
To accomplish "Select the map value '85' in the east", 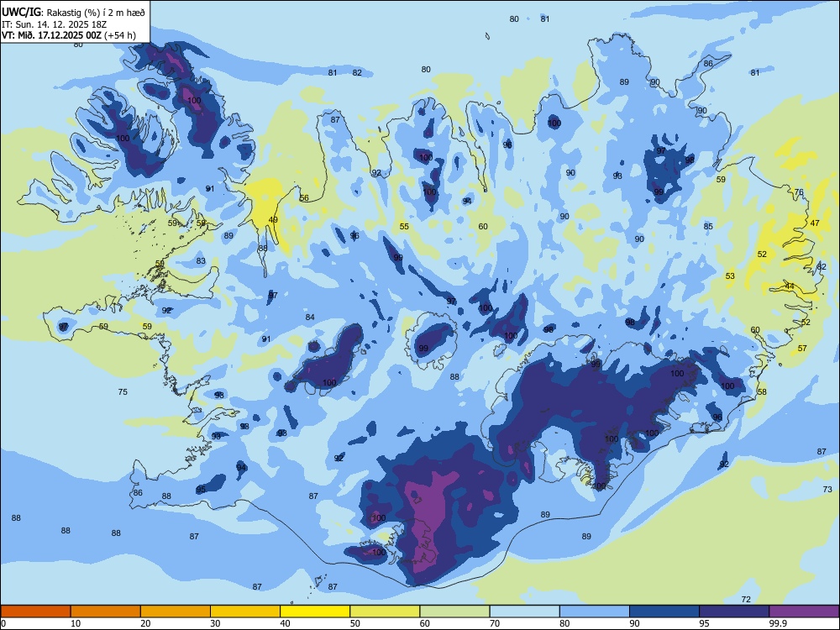I will [x=708, y=227].
